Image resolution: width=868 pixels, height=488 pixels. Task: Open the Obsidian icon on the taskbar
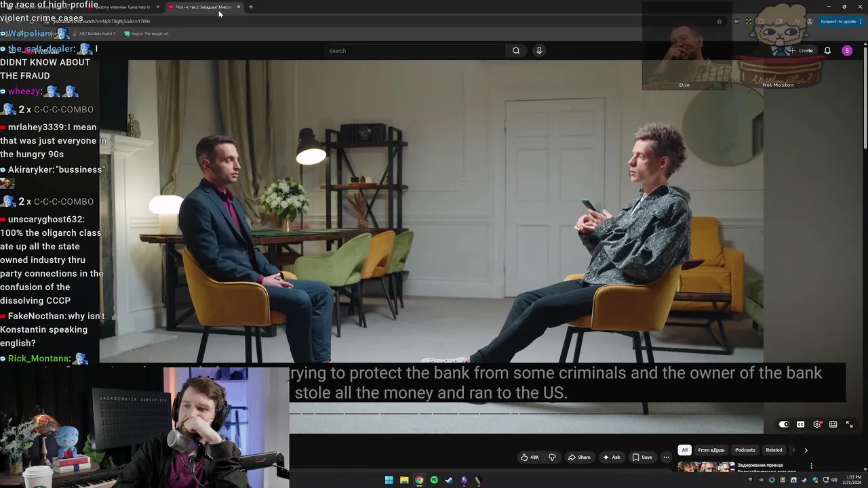click(464, 480)
